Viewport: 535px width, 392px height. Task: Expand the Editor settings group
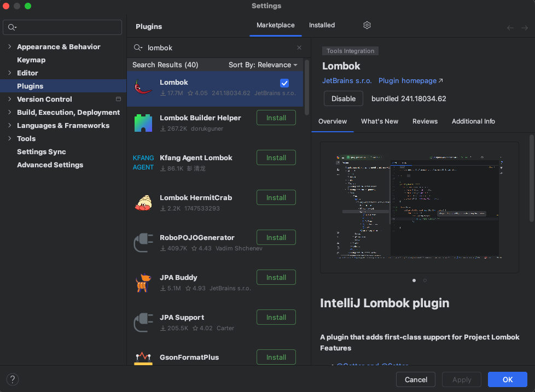(9, 73)
